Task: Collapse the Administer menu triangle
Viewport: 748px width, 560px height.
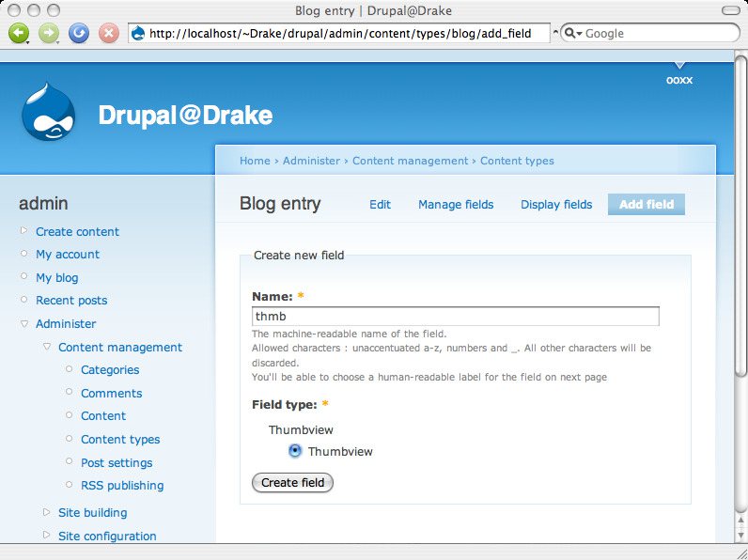Action: coord(24,324)
